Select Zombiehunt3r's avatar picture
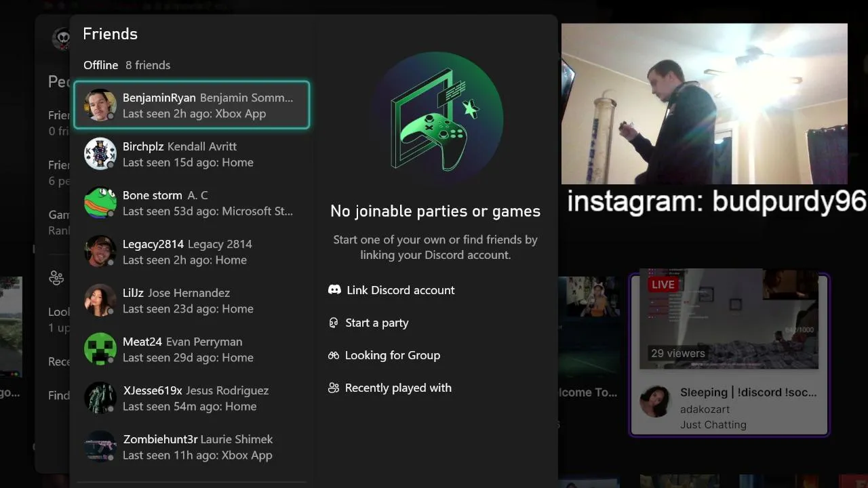 tap(100, 447)
